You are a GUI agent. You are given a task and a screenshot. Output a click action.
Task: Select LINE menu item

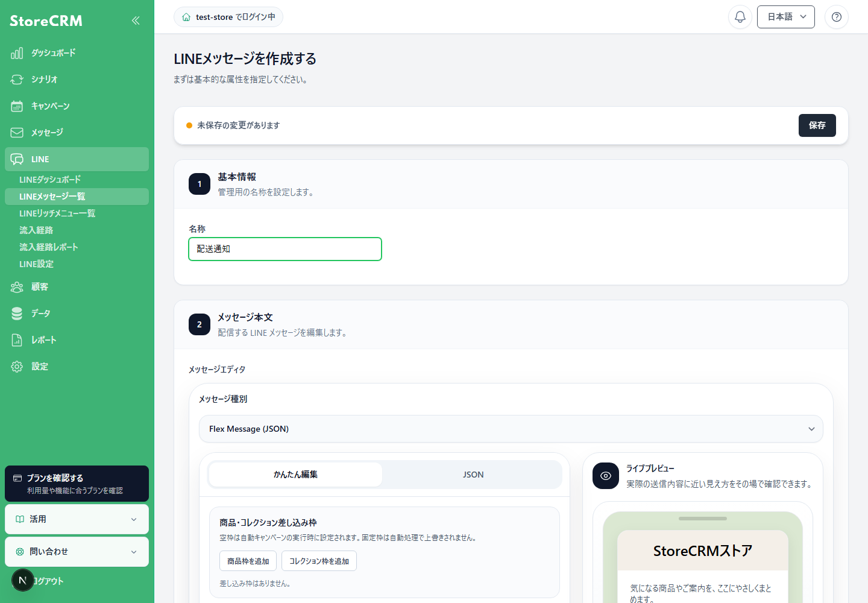(77, 159)
